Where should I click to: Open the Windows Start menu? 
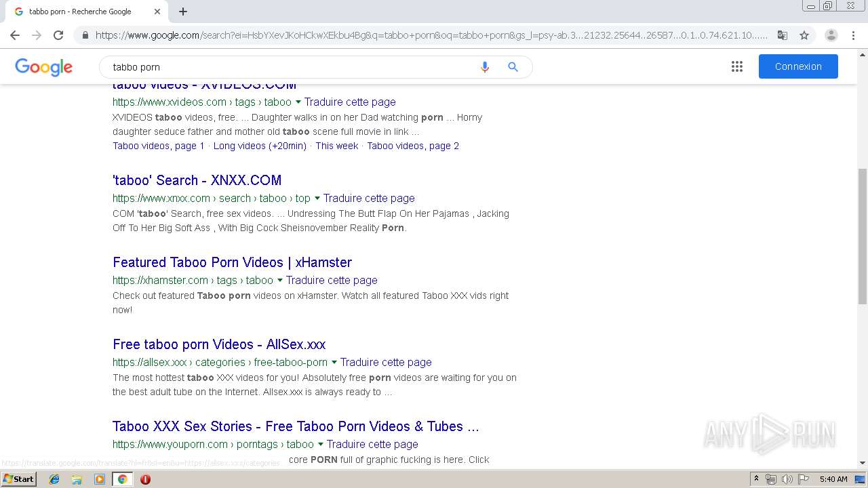coord(18,479)
